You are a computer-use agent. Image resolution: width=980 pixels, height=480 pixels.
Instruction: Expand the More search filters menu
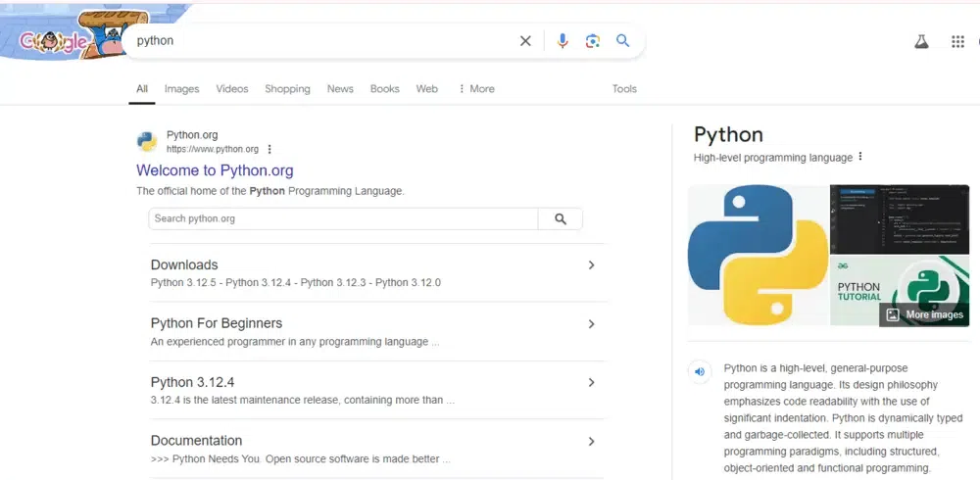476,89
